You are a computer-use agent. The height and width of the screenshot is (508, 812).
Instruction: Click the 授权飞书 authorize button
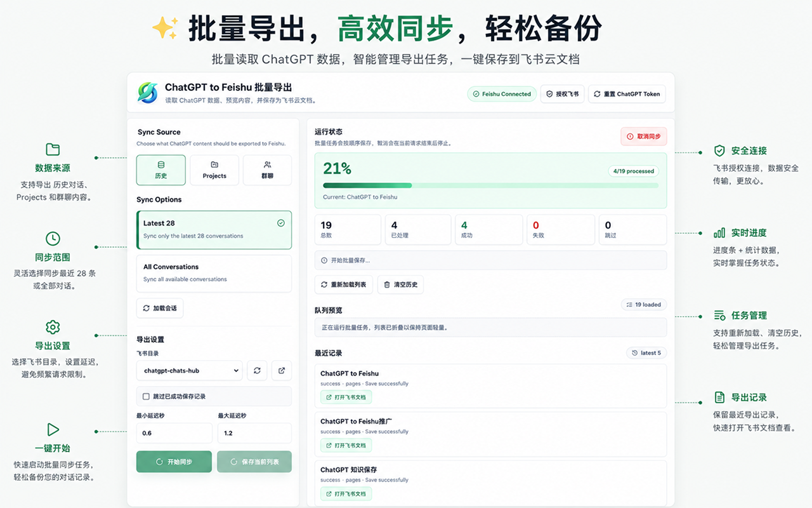[562, 94]
